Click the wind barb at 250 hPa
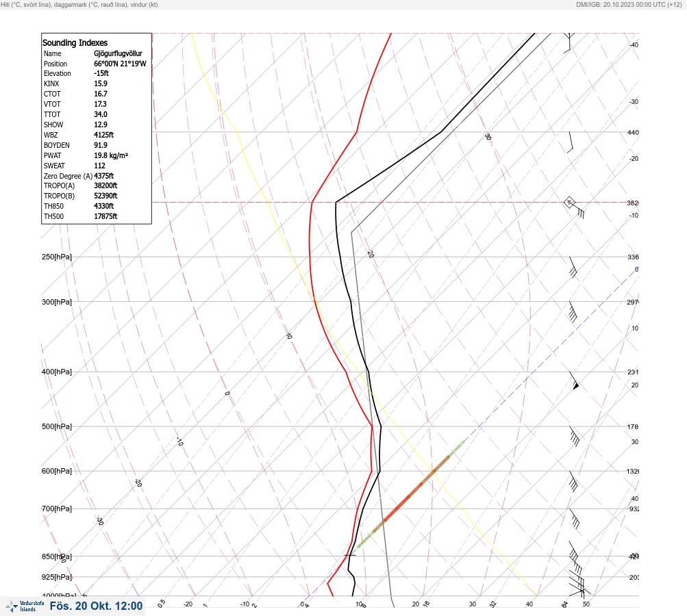687x616 pixels. 573,267
